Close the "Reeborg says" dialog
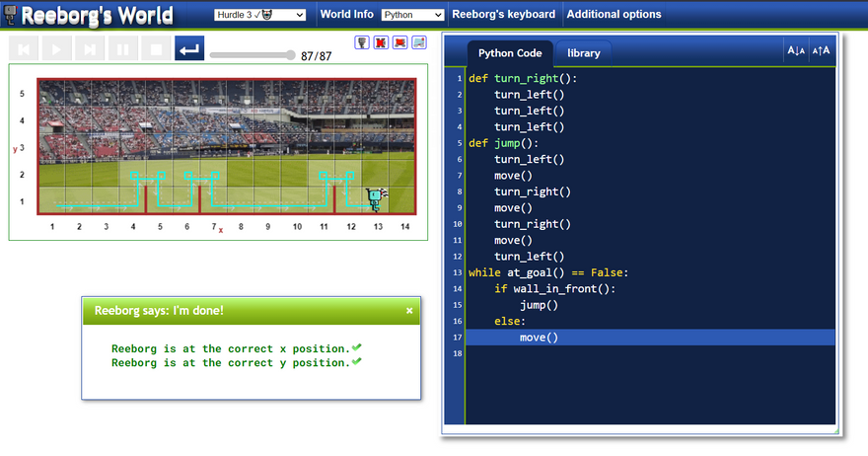The image size is (868, 456). [409, 310]
